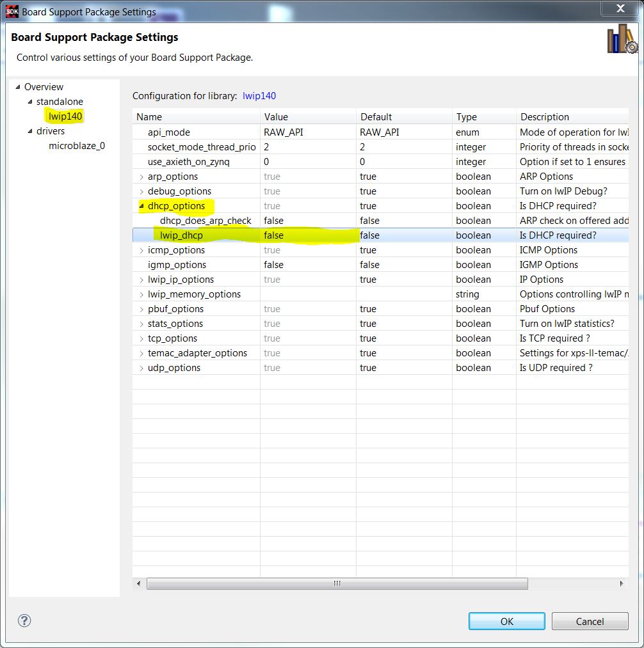Collapse the drivers tree node
Viewport: 644px width, 648px height.
[30, 131]
